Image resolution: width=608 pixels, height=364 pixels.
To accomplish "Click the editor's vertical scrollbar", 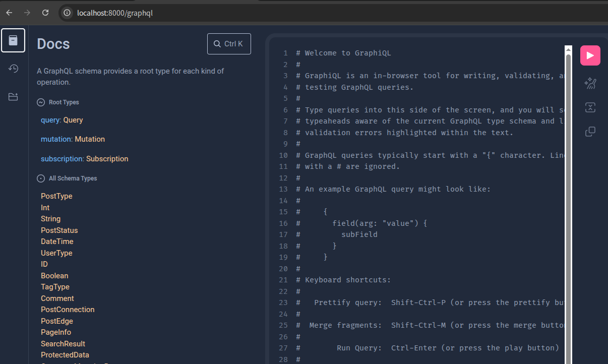I will coord(568,202).
